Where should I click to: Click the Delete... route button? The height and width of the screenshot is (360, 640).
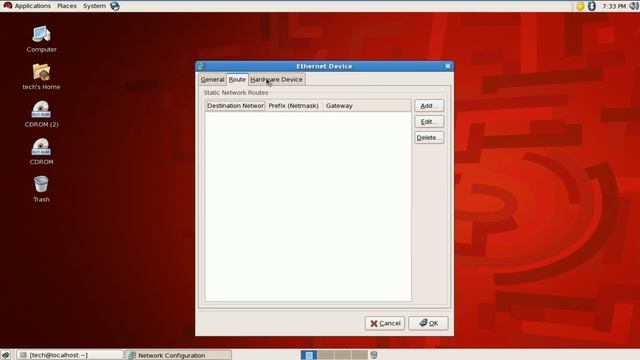click(429, 138)
